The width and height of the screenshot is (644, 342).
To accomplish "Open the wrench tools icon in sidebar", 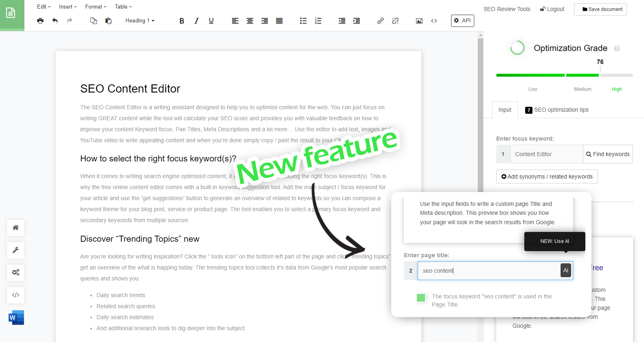I will [15, 250].
